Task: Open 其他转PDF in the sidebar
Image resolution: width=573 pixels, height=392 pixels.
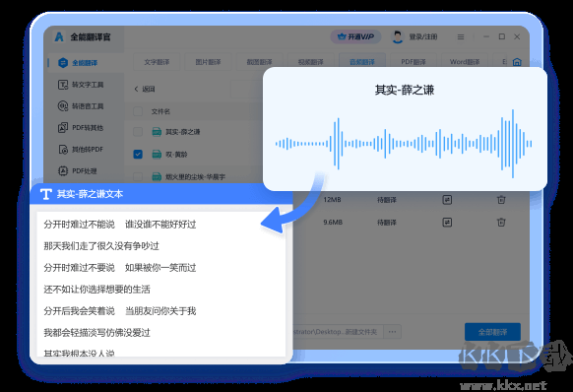Action: [x=81, y=149]
